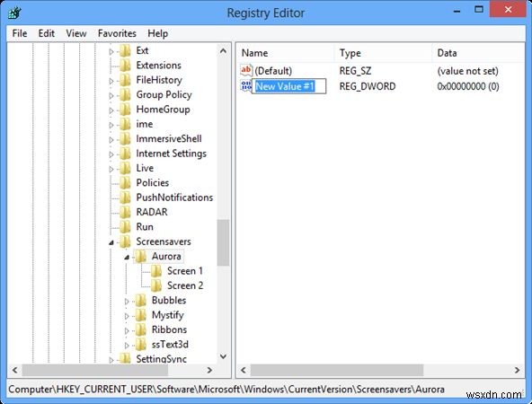Click the tree pane horizontal scrollbar thumb
The image size is (532, 404).
pyautogui.click(x=95, y=370)
